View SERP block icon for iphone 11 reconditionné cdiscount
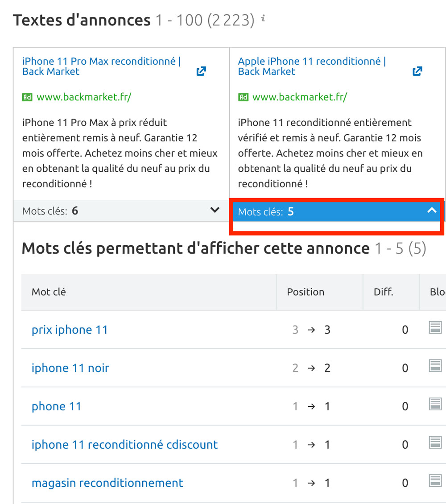The width and height of the screenshot is (446, 504). (435, 442)
